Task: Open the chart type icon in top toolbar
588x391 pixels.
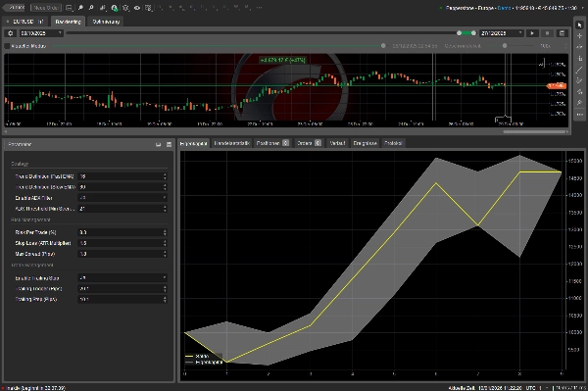Action: pos(103,8)
